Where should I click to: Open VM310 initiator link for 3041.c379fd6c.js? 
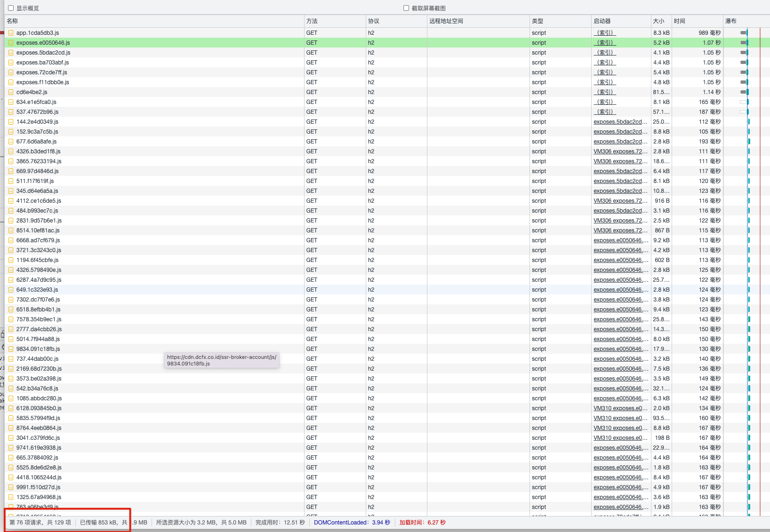[621, 438]
